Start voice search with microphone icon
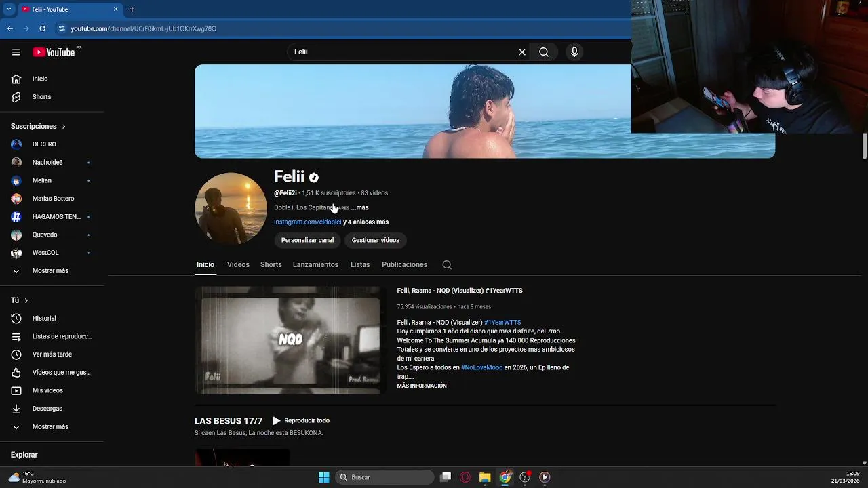 pyautogui.click(x=574, y=52)
